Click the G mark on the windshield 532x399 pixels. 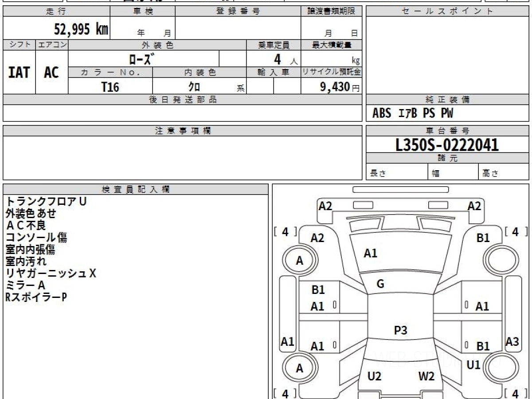tap(380, 284)
